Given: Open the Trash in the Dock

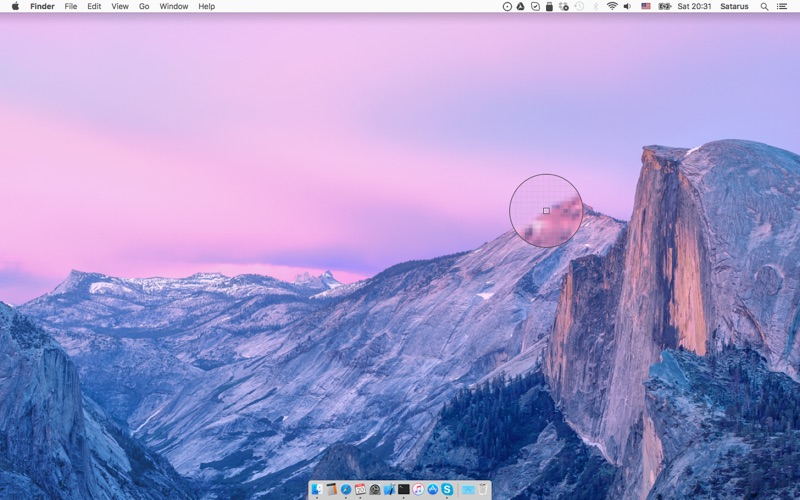Looking at the screenshot, I should coord(482,489).
